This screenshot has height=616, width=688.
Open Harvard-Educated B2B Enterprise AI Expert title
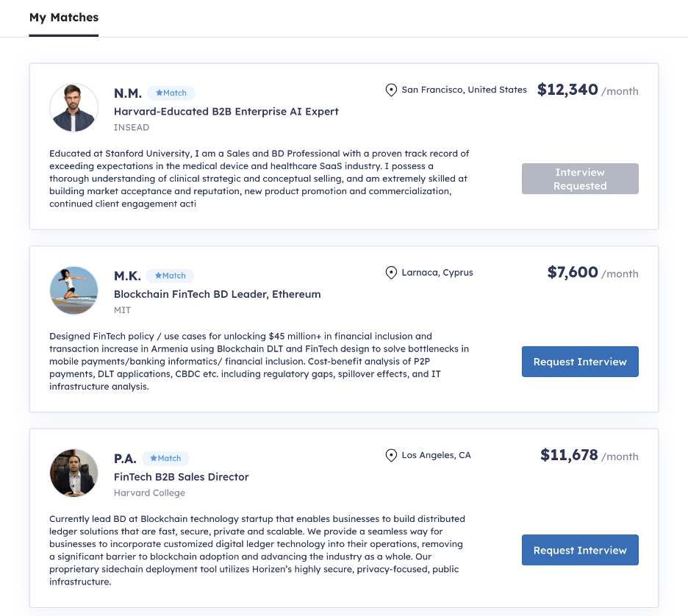(226, 112)
